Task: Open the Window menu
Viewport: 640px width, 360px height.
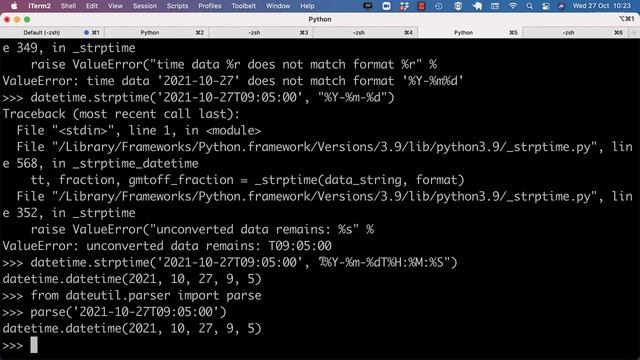Action: pos(278,6)
